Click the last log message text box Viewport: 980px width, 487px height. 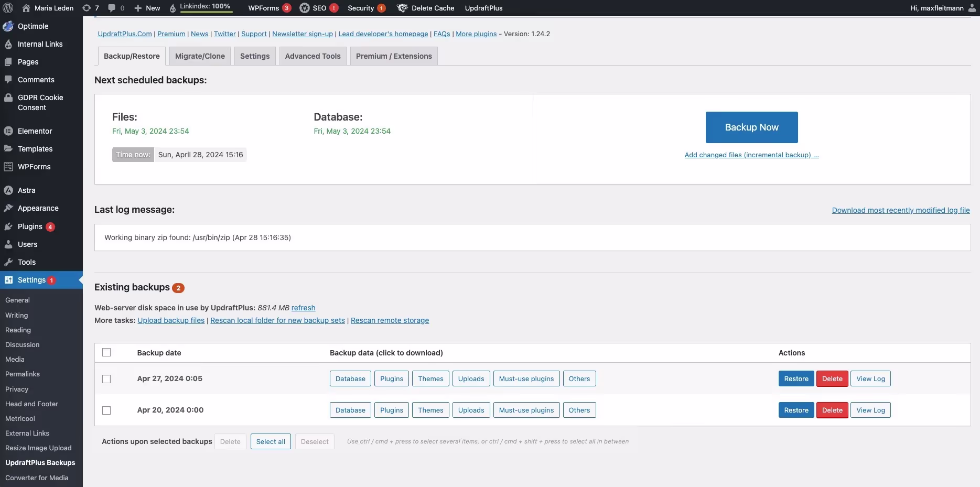click(x=532, y=237)
